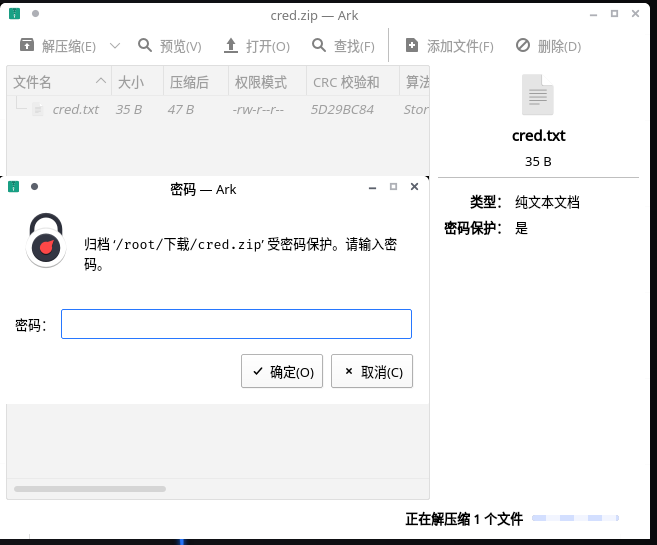This screenshot has height=545, width=657.
Task: Click the 35 B size cell in list
Action: (129, 109)
